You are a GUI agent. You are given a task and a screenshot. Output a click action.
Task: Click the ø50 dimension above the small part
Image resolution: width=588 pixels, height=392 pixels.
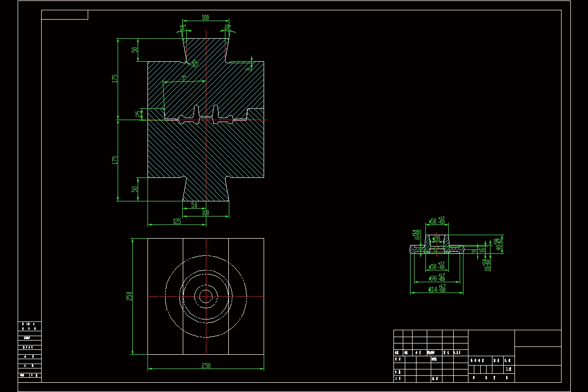(x=437, y=221)
